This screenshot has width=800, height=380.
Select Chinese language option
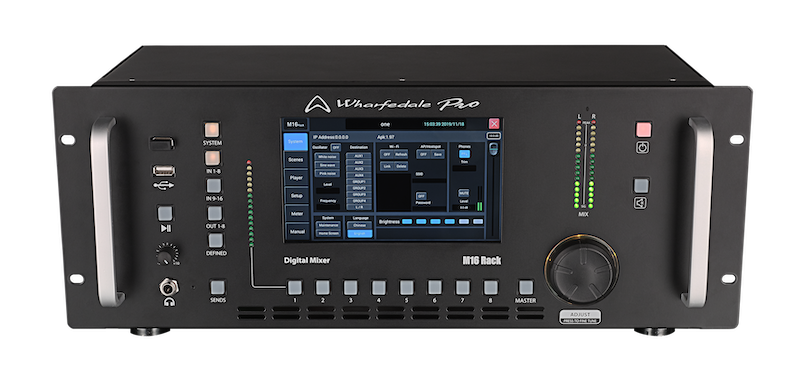point(360,225)
